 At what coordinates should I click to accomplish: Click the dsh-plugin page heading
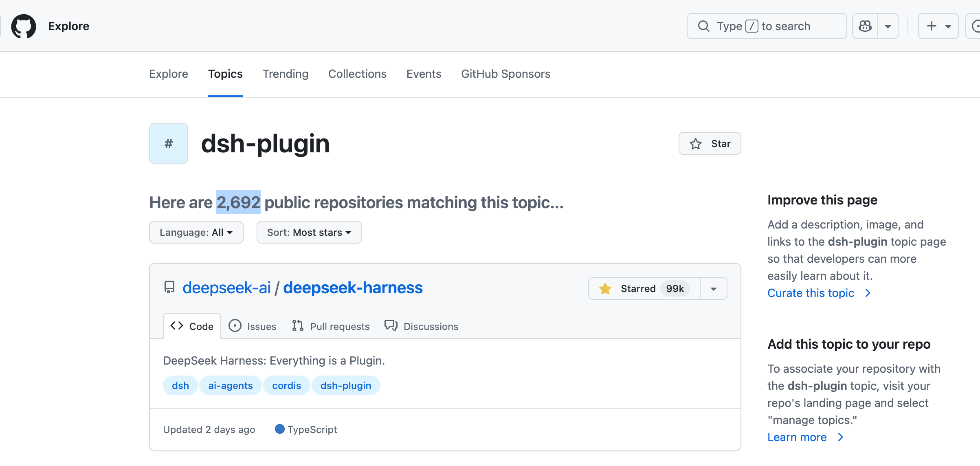click(x=265, y=143)
